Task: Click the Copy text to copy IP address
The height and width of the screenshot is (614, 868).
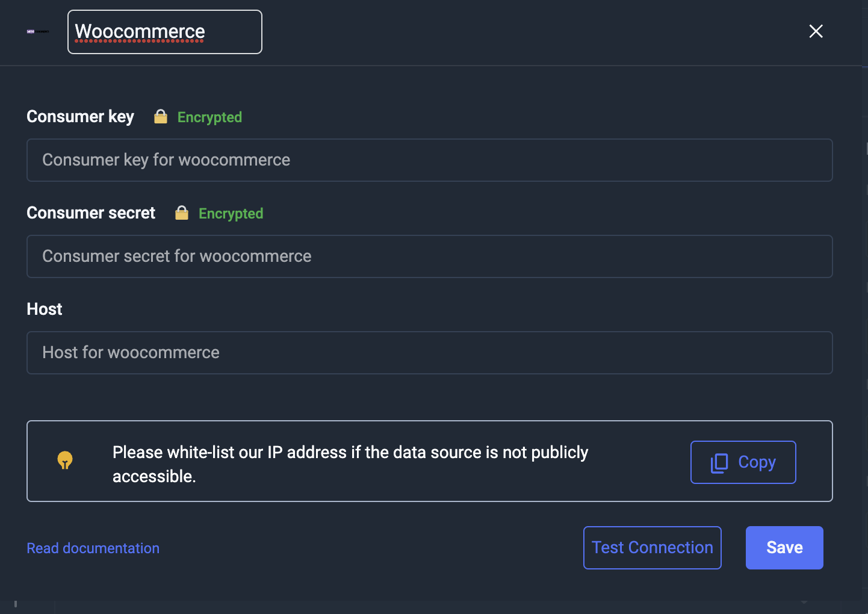Action: click(757, 462)
